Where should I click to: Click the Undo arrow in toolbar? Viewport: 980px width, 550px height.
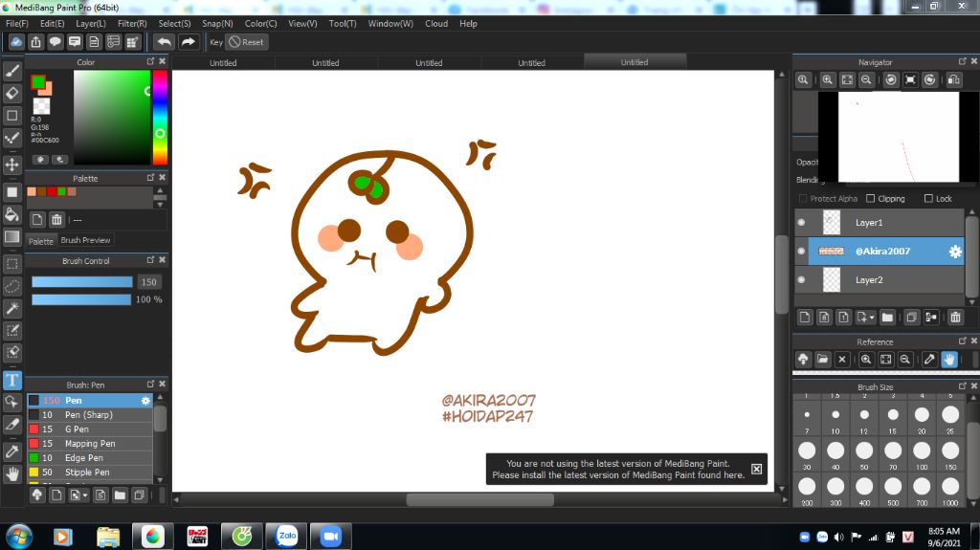coord(165,42)
